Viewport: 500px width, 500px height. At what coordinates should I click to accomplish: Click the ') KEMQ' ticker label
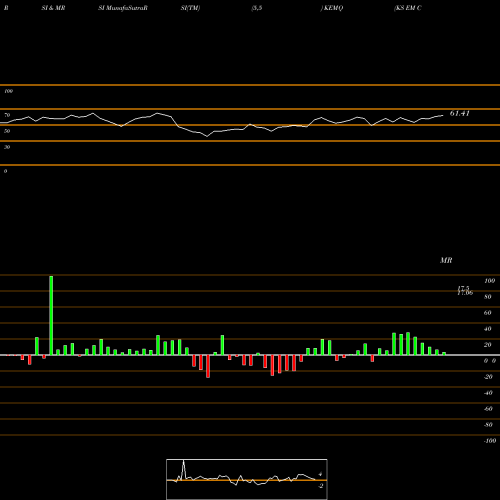coord(332,8)
